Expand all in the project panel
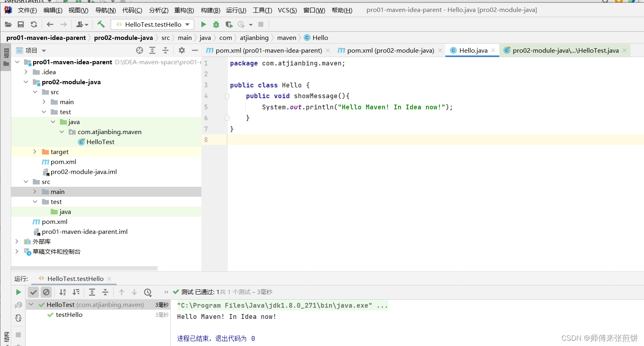 point(152,50)
